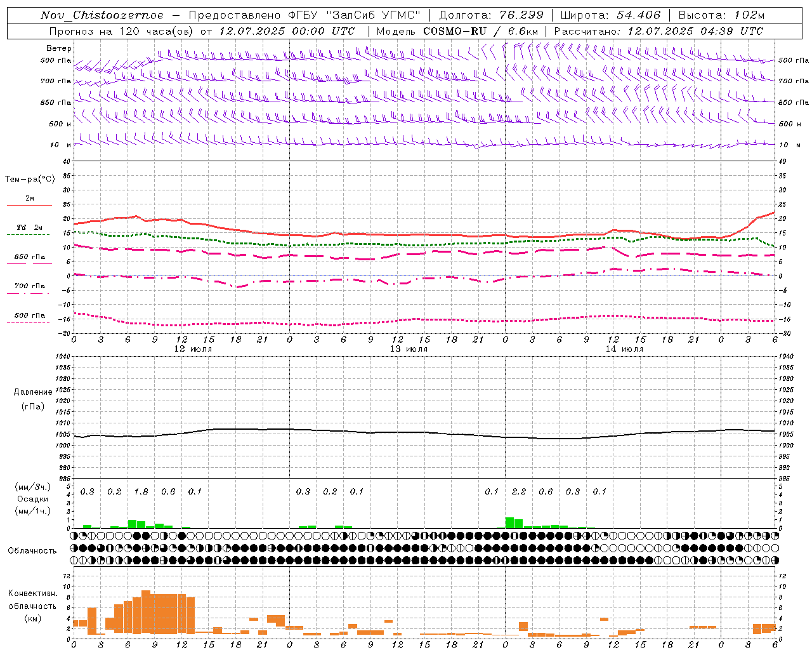The image size is (812, 650).
Task: Click the Давление panel label
Action: click(33, 392)
